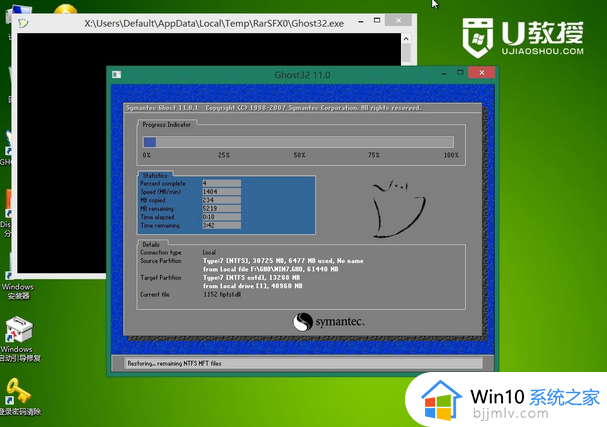The width and height of the screenshot is (607, 427).
Task: Click the Details group label
Action: 151,245
